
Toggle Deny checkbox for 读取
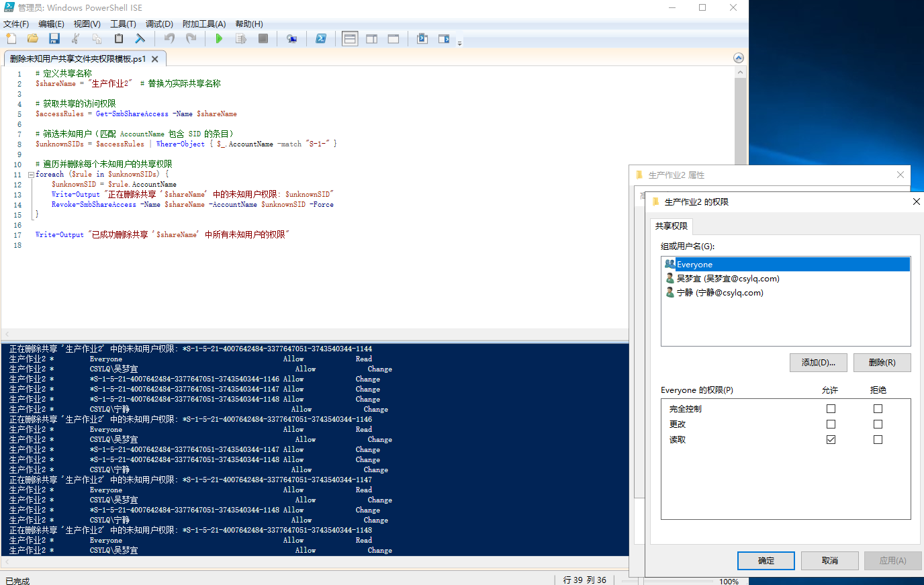pos(878,439)
